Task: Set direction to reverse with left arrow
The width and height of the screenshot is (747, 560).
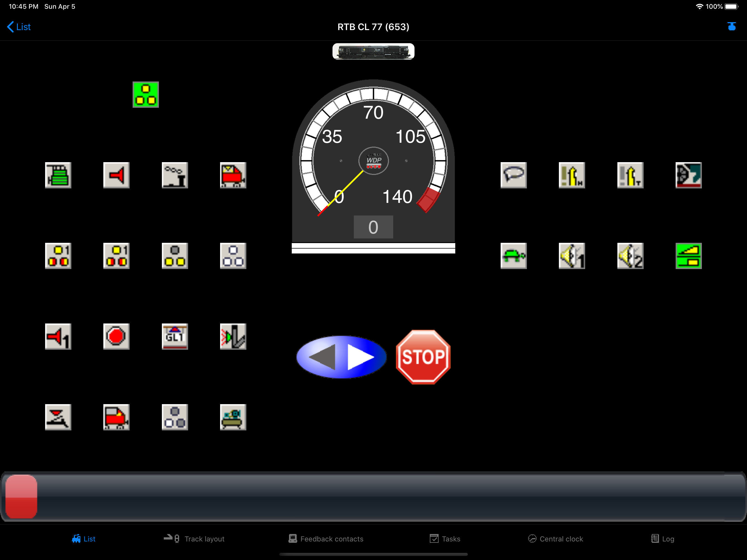Action: (322, 357)
